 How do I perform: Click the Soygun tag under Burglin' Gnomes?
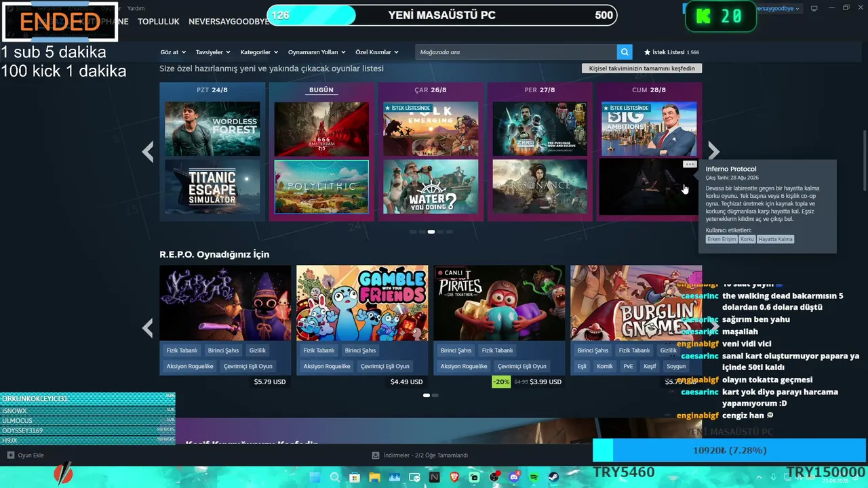point(676,366)
